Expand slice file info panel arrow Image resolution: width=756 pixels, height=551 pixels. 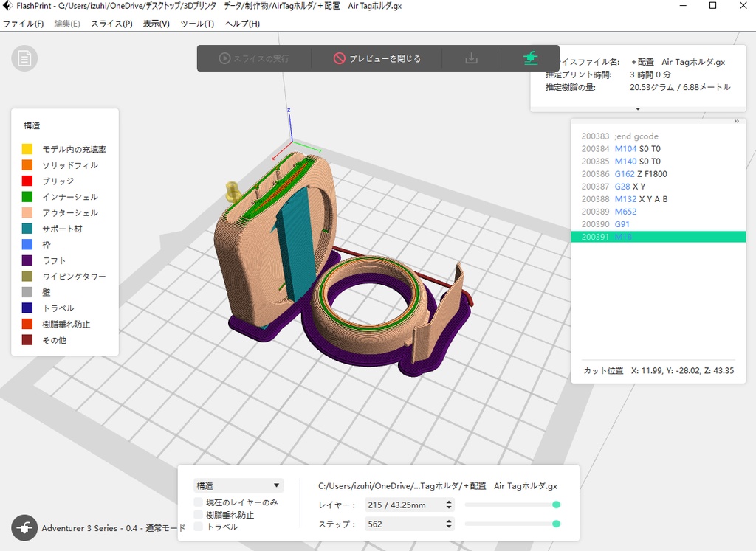[638, 109]
